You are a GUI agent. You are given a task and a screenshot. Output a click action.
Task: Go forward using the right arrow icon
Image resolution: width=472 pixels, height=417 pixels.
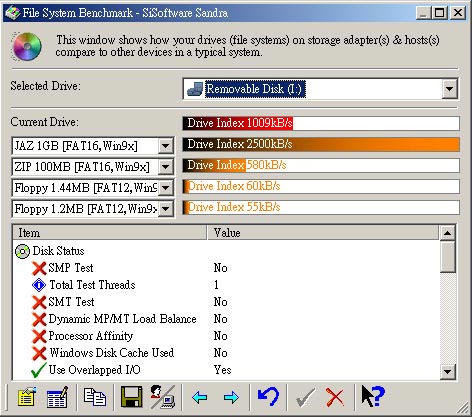click(231, 397)
